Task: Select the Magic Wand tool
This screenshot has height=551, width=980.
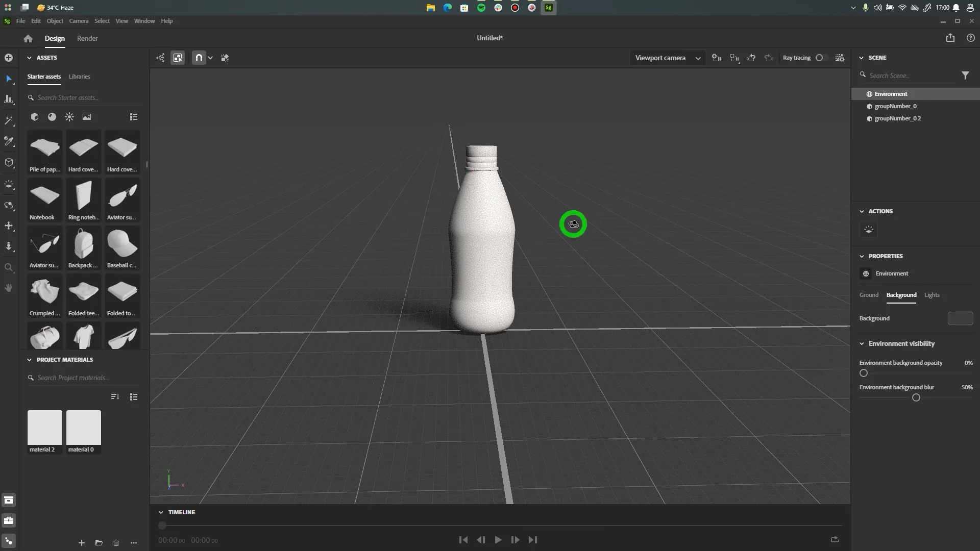Action: point(9,121)
